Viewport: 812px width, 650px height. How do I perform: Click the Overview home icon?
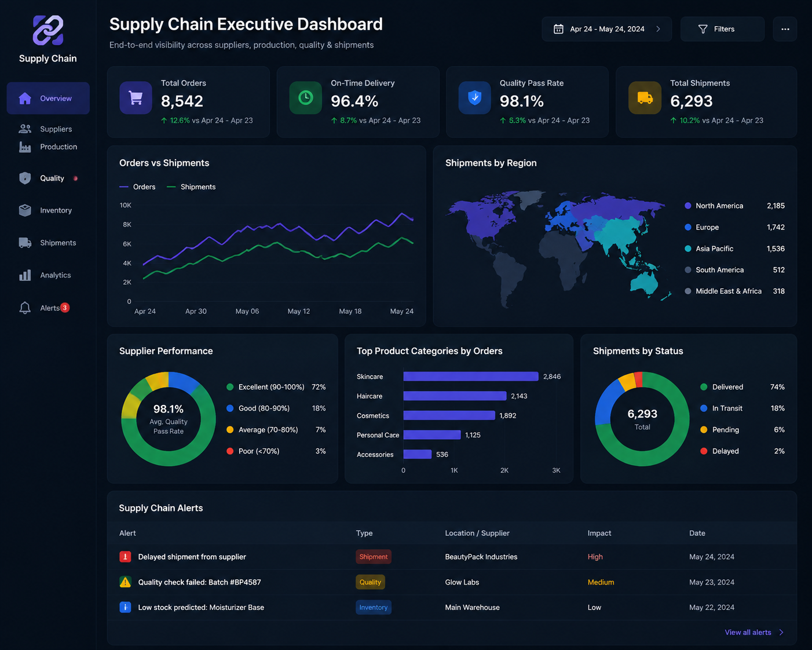click(25, 98)
